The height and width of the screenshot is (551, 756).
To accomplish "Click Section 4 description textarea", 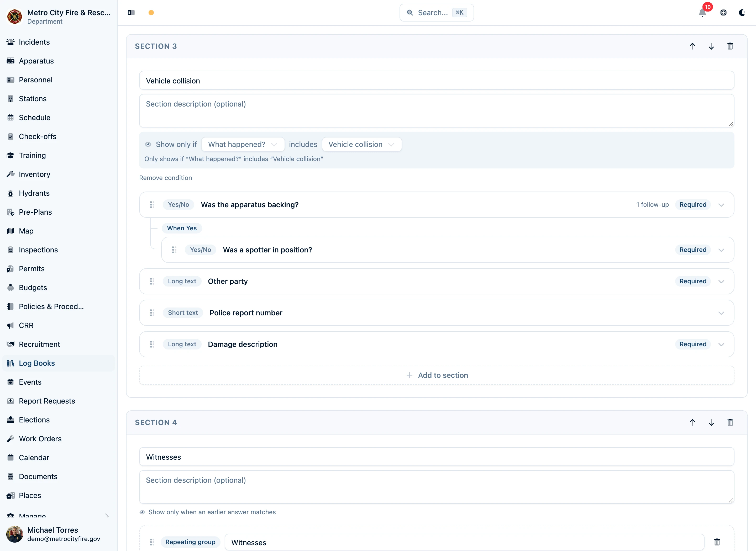I will click(436, 487).
